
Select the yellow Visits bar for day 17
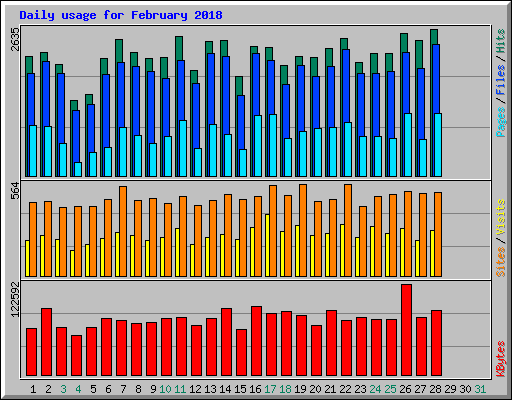267,245
